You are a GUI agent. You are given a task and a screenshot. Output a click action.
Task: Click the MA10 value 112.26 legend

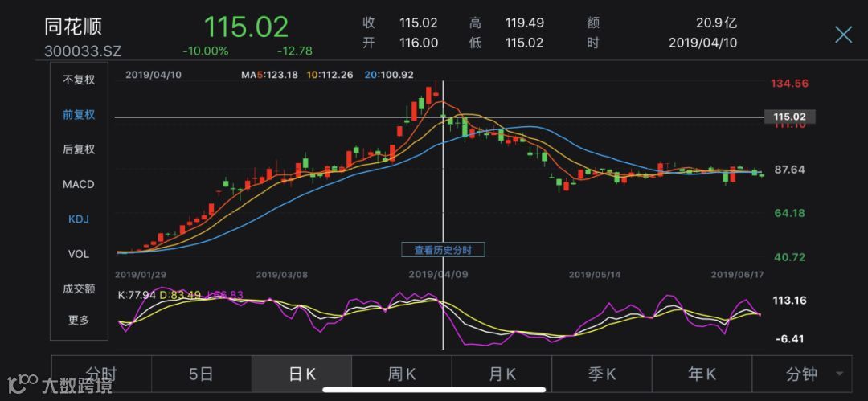[x=330, y=74]
